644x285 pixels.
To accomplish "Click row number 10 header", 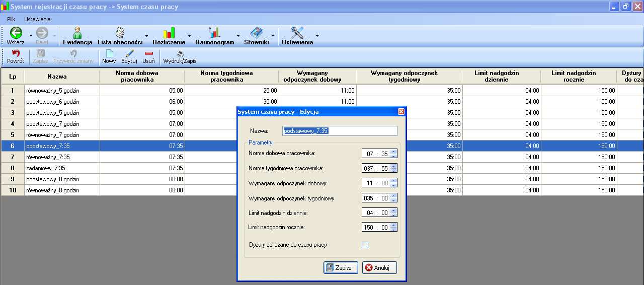I will coord(13,190).
